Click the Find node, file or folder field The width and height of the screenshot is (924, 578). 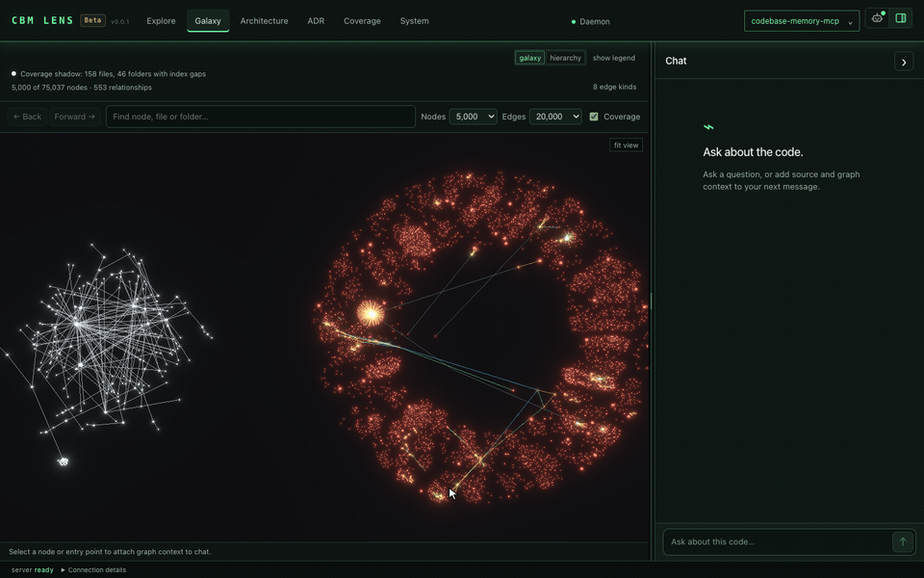tap(261, 117)
